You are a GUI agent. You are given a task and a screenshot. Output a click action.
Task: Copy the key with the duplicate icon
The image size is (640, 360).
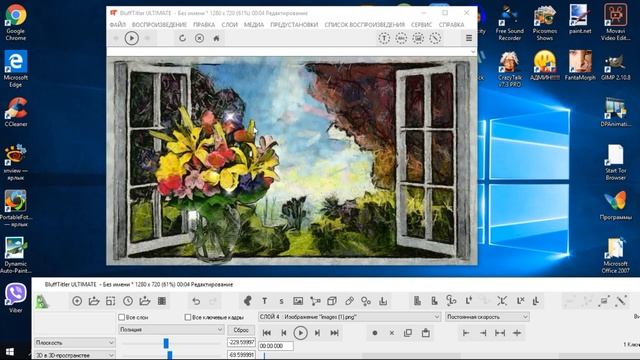point(408,333)
